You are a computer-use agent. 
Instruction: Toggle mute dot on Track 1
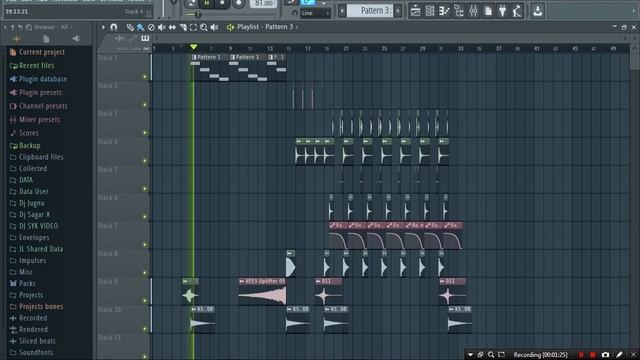[x=144, y=77]
